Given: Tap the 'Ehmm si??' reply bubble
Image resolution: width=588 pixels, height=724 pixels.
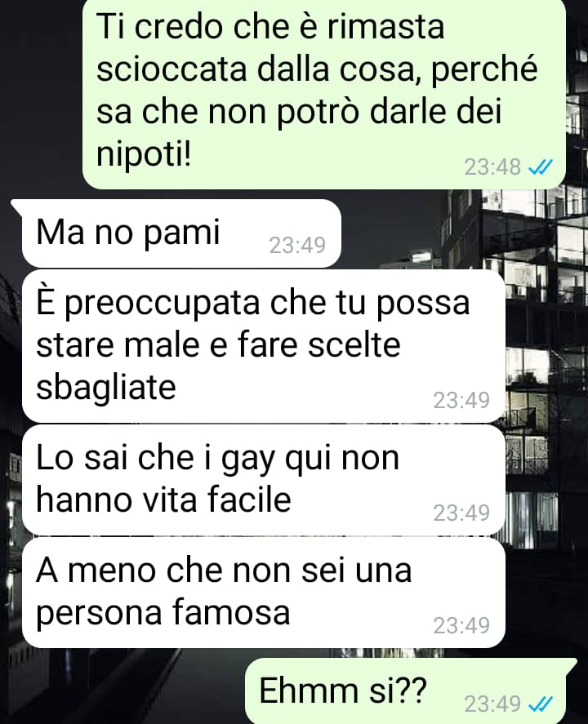Looking at the screenshot, I should coord(411,691).
